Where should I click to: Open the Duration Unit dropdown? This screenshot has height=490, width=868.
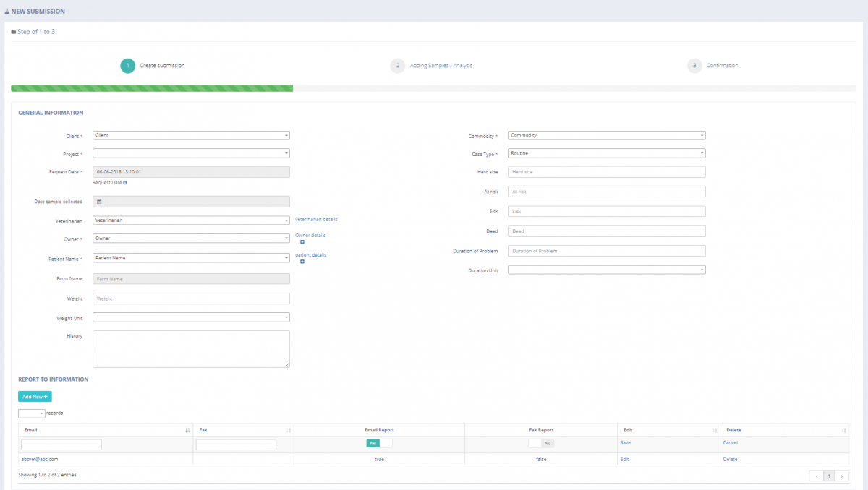coord(606,270)
